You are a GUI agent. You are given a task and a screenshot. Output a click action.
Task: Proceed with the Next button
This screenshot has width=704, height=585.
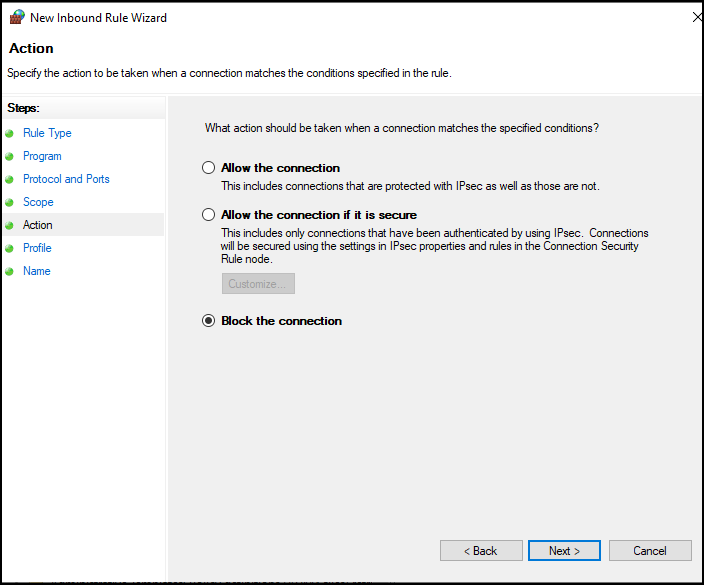(564, 550)
